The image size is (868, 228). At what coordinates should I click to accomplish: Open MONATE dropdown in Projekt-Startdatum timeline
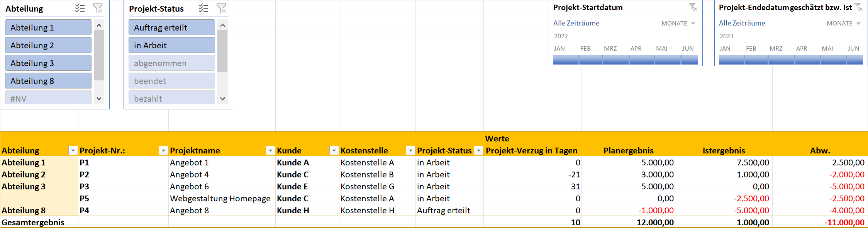678,23
